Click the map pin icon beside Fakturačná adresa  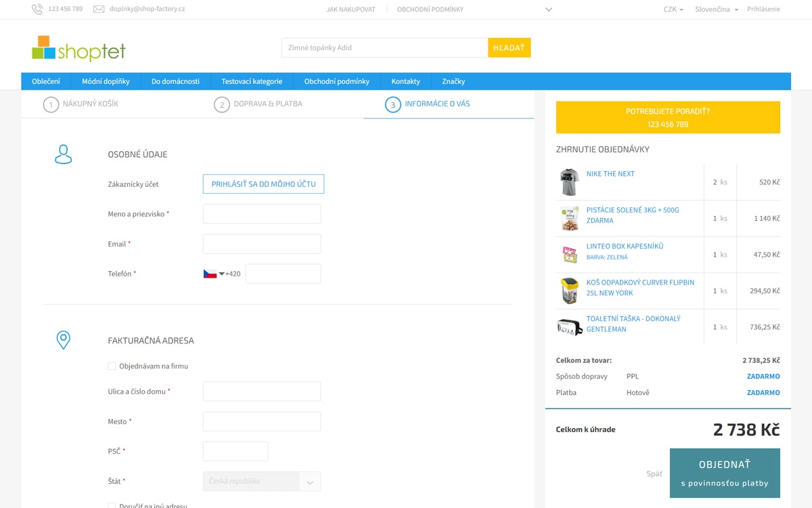(x=63, y=340)
